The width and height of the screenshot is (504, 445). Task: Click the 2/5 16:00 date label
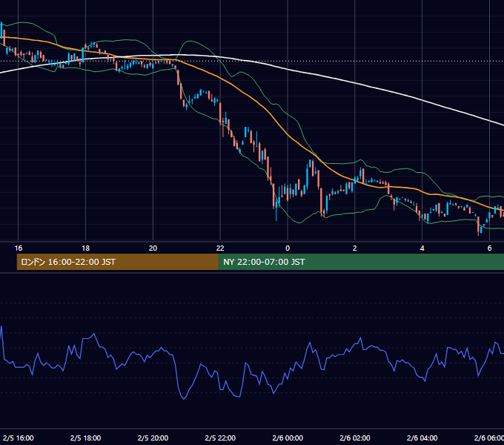pos(19,438)
